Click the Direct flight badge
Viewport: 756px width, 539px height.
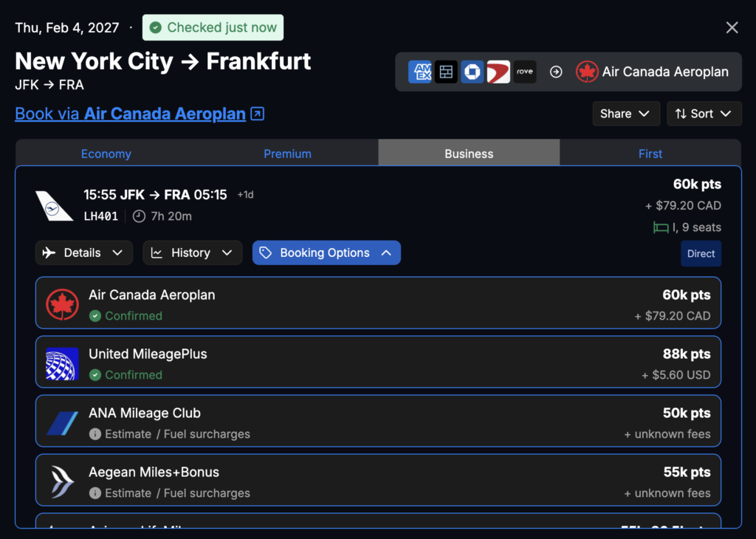click(x=701, y=253)
